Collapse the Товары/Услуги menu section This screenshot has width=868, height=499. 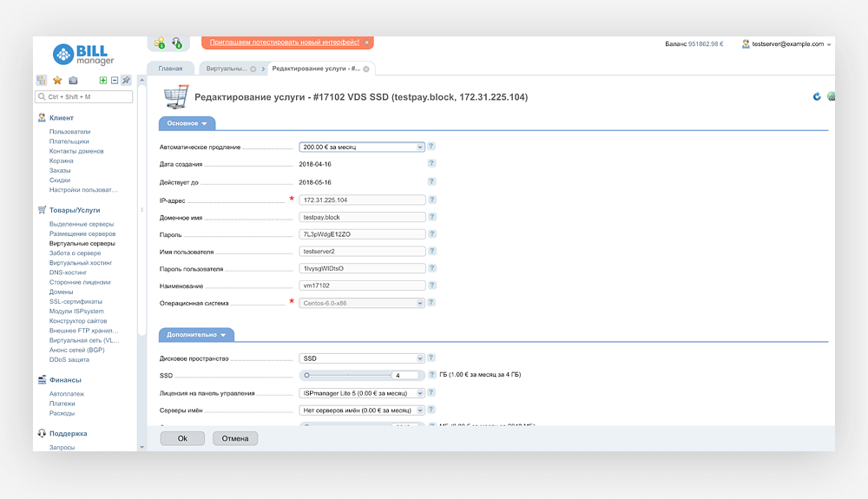pos(74,210)
